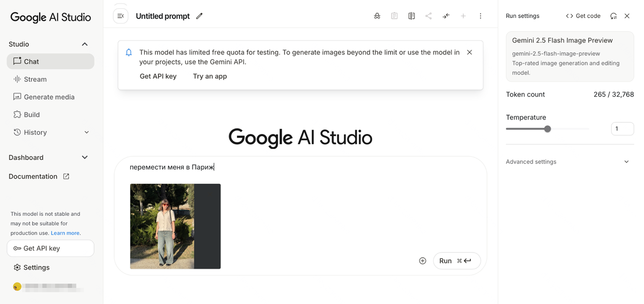Dismiss the quota notification banner
The width and height of the screenshot is (644, 304).
pos(469,53)
